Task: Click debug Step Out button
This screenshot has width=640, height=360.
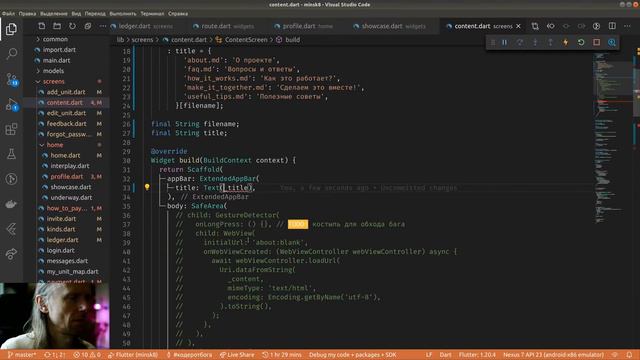Action: pyautogui.click(x=550, y=42)
